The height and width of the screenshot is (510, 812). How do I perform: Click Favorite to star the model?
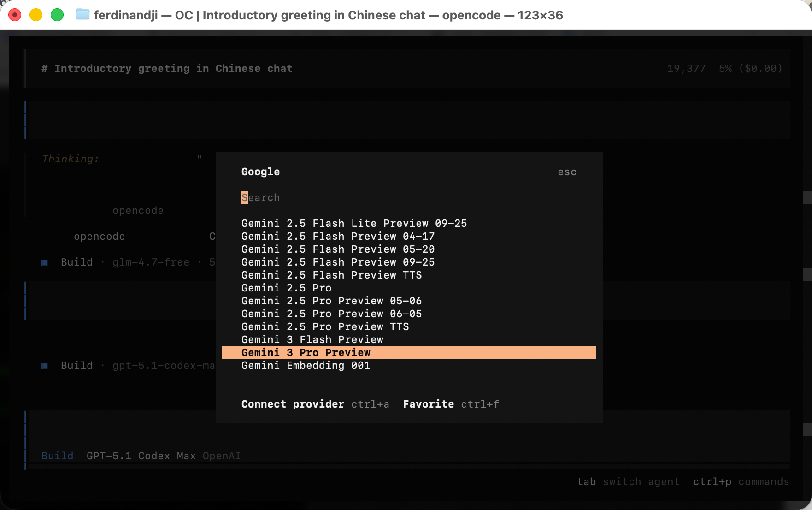[x=428, y=404]
